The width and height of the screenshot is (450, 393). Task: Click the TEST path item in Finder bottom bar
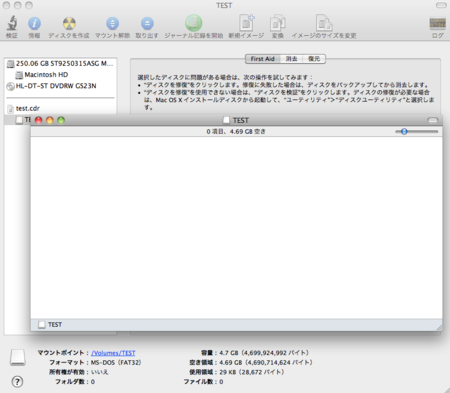coord(50,324)
